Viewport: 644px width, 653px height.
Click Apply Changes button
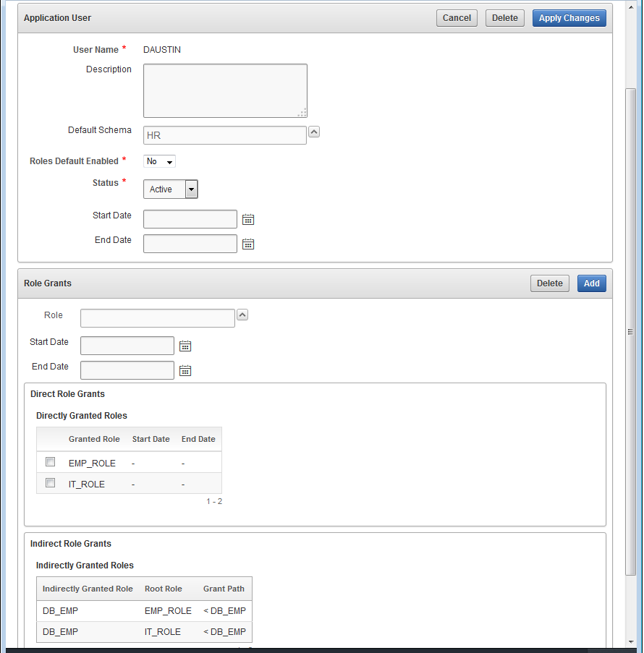(569, 18)
